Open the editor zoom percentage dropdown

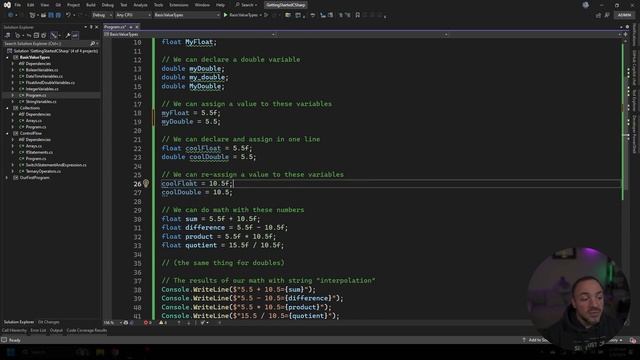click(113, 323)
